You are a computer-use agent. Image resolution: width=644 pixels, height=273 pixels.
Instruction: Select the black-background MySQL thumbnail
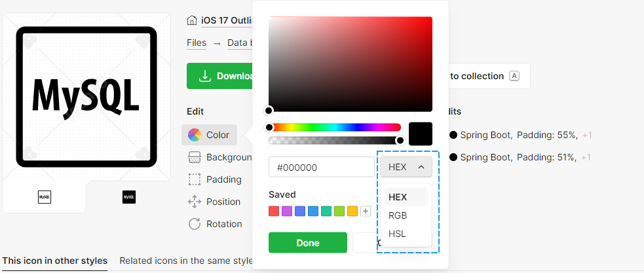(129, 197)
